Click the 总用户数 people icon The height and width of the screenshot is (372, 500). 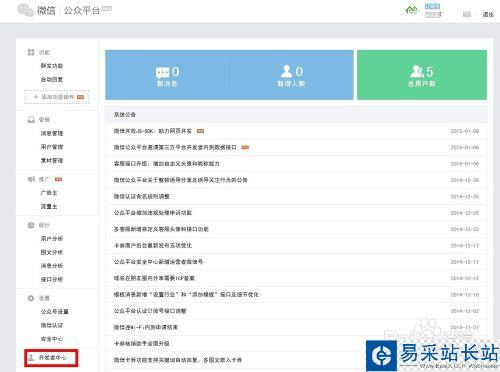point(417,71)
